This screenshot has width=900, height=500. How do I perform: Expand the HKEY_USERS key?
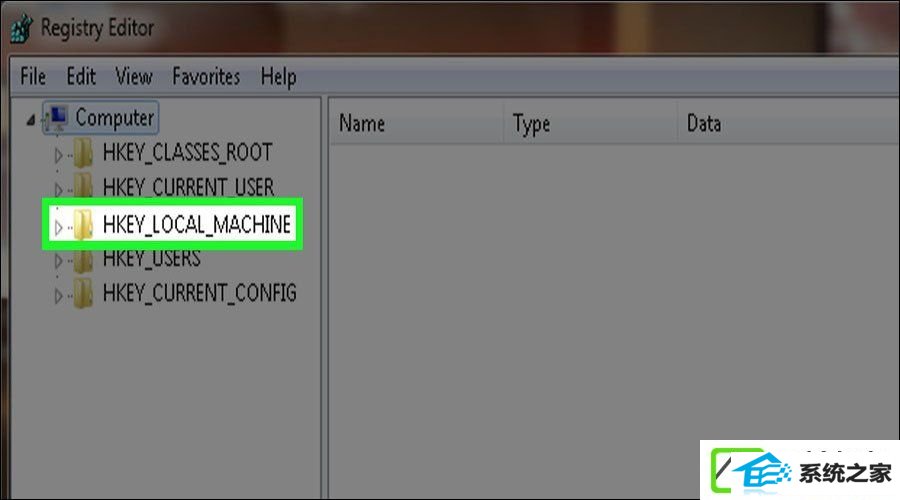(58, 261)
